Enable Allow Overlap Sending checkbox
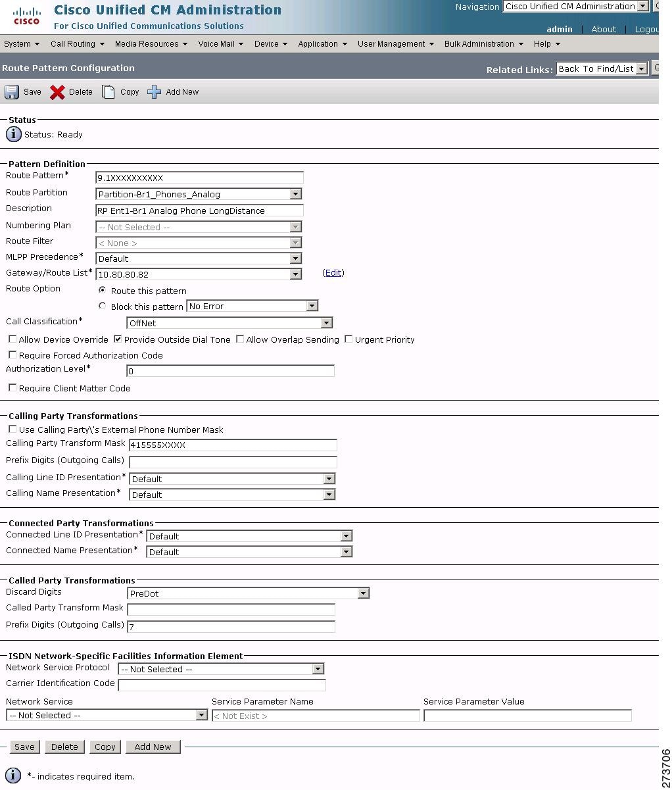Viewport: 672px width, 790px height. 240,339
